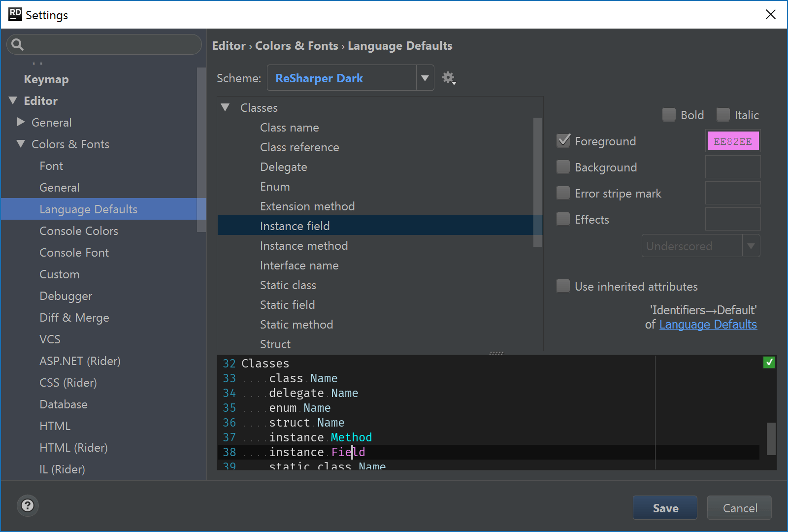The height and width of the screenshot is (532, 788).
Task: Open the Font settings page
Action: point(51,166)
